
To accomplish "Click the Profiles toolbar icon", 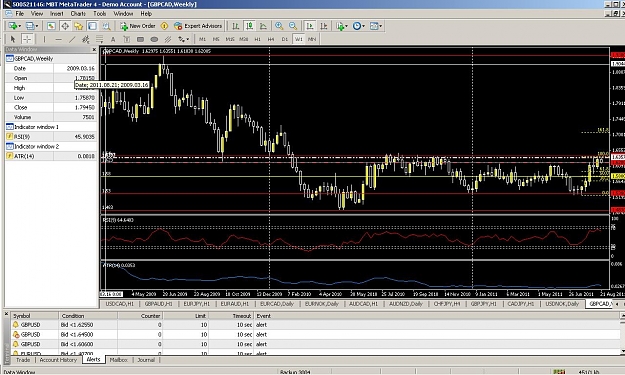I will 30,26.
